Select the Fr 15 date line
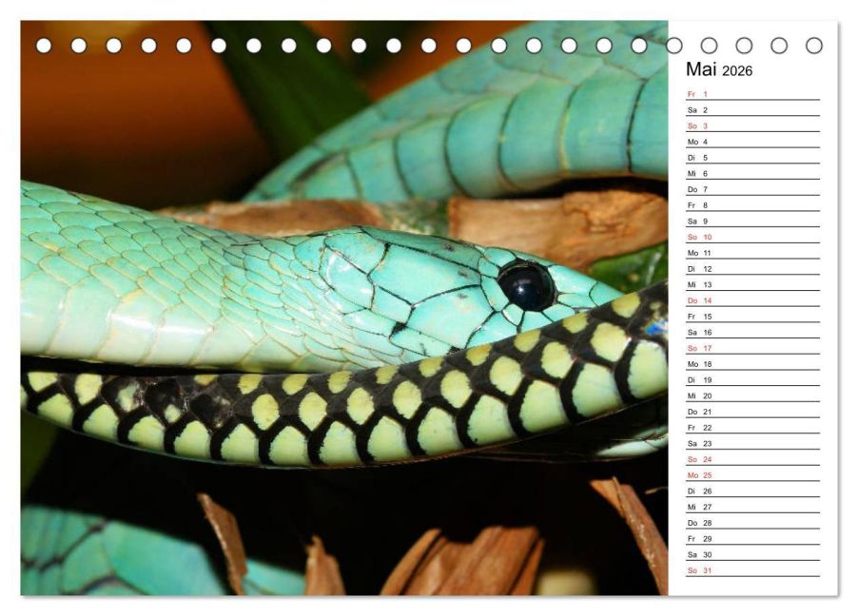This screenshot has width=858, height=616. coord(751,317)
